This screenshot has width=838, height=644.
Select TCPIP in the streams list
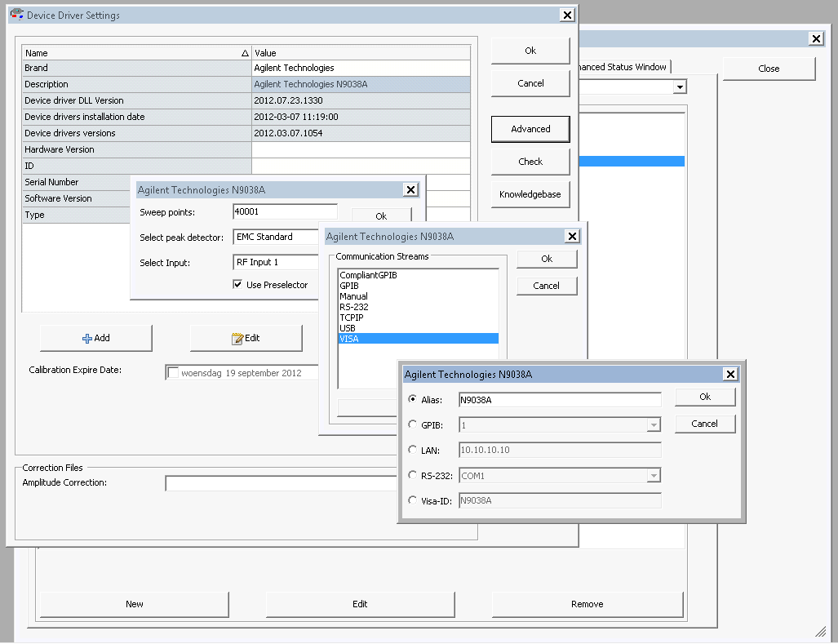pyautogui.click(x=419, y=318)
